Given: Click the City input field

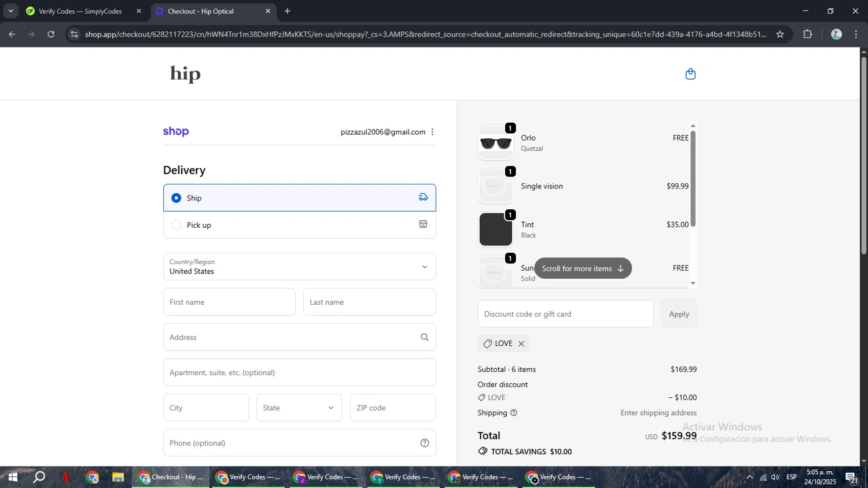Looking at the screenshot, I should (x=206, y=408).
